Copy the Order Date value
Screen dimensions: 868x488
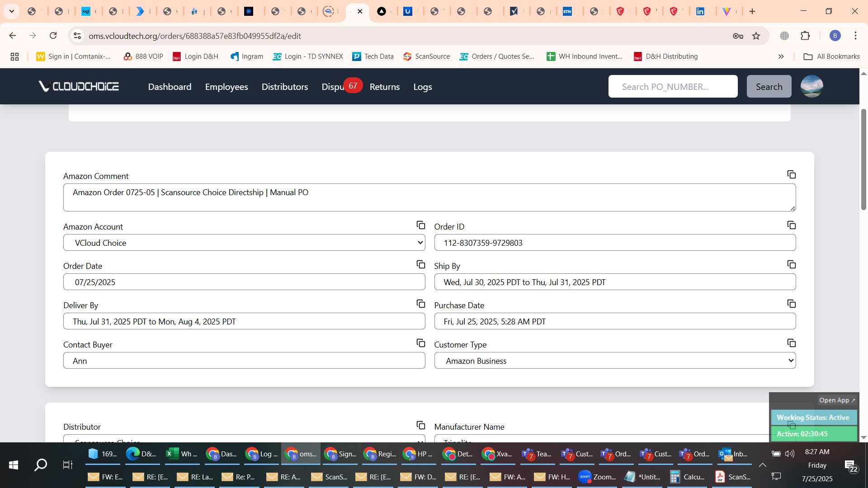420,264
